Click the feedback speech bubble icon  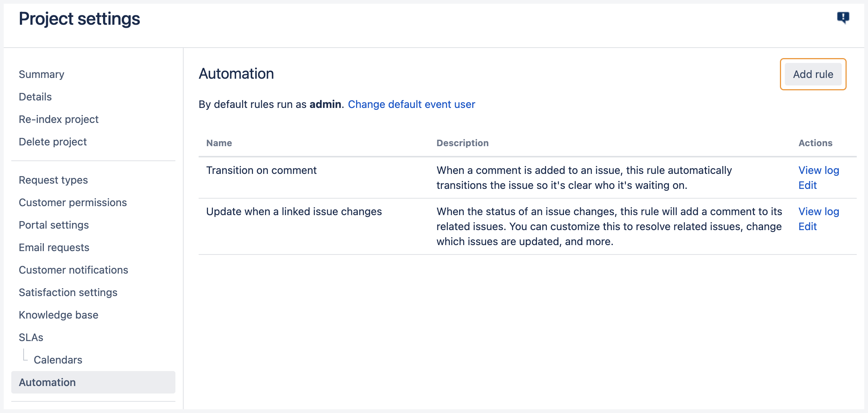[x=843, y=17]
